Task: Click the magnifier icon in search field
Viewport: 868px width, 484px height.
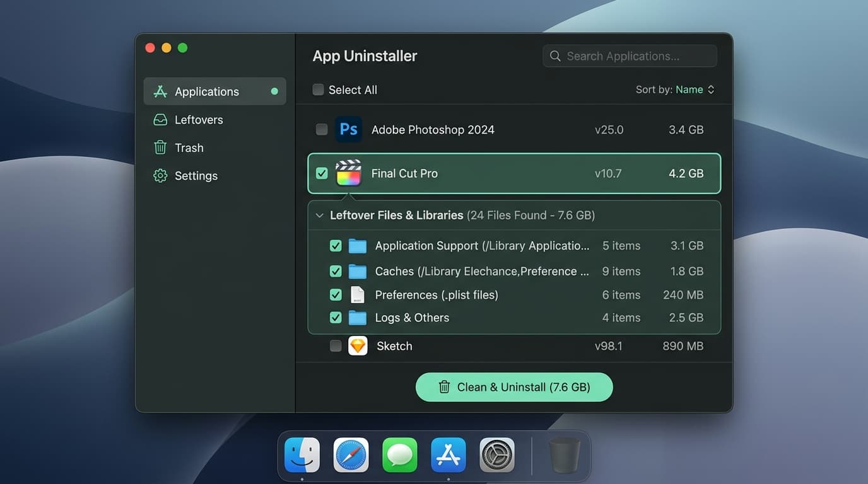Action: coord(555,56)
